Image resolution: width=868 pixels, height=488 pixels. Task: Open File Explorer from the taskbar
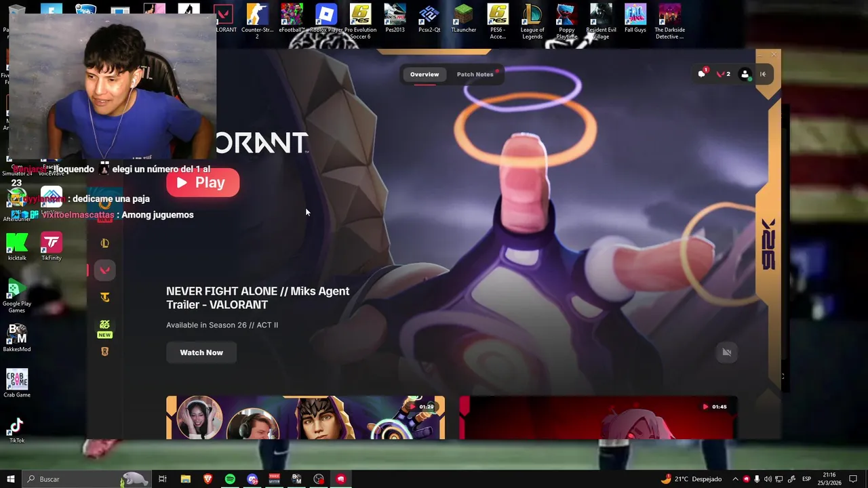point(185,479)
